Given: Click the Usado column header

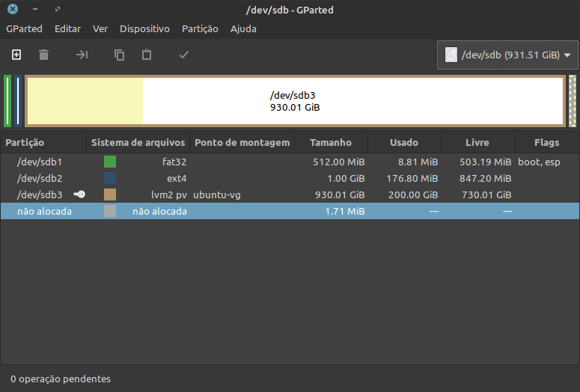Looking at the screenshot, I should coord(404,142).
